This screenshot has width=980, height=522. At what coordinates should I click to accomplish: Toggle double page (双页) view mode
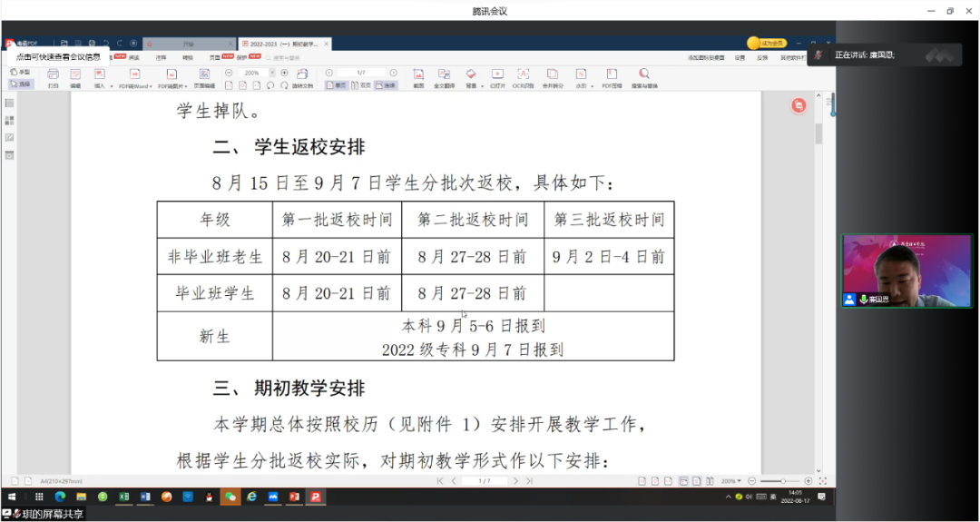tap(364, 85)
